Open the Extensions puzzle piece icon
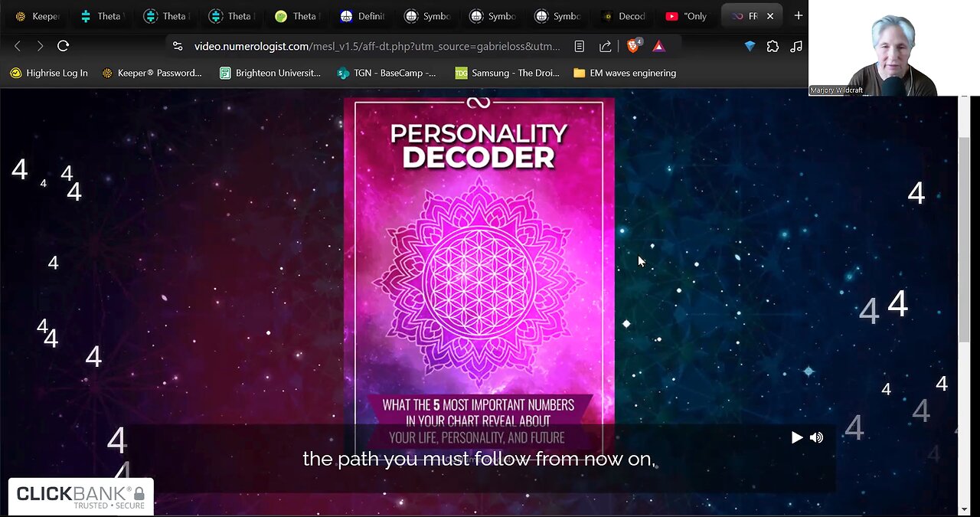 (773, 46)
